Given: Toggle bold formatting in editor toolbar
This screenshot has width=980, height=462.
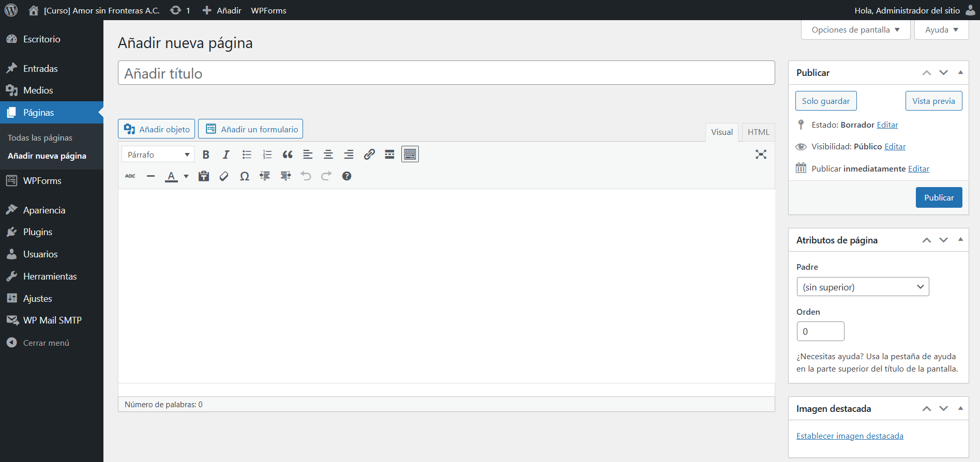Looking at the screenshot, I should 206,155.
